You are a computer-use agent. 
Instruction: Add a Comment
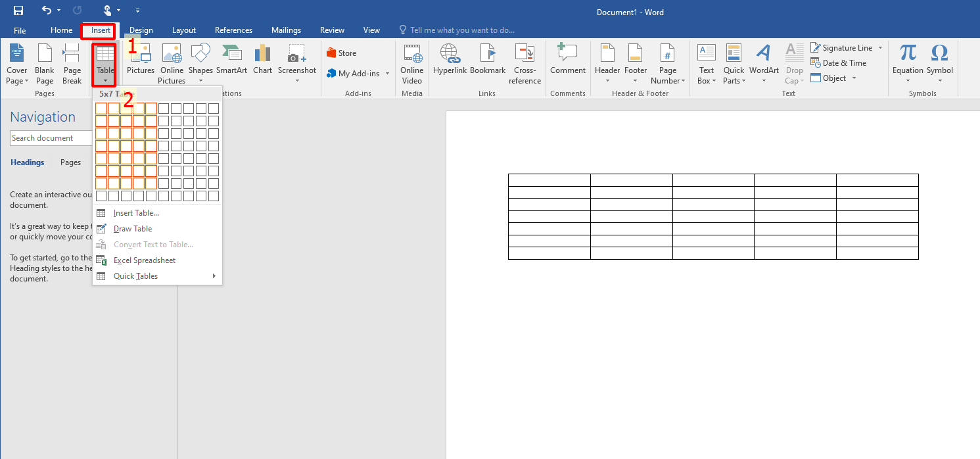click(x=568, y=59)
